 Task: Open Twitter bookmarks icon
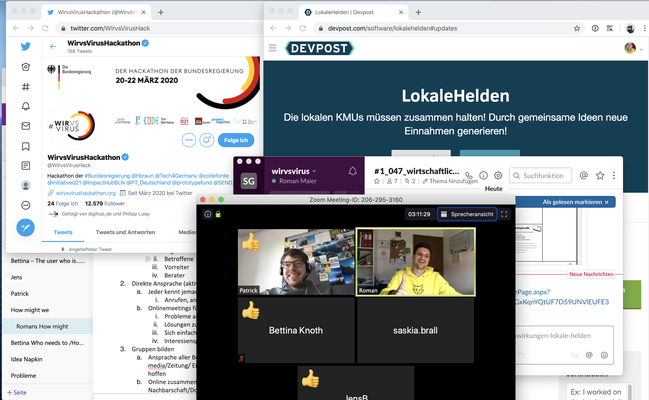coord(26,146)
